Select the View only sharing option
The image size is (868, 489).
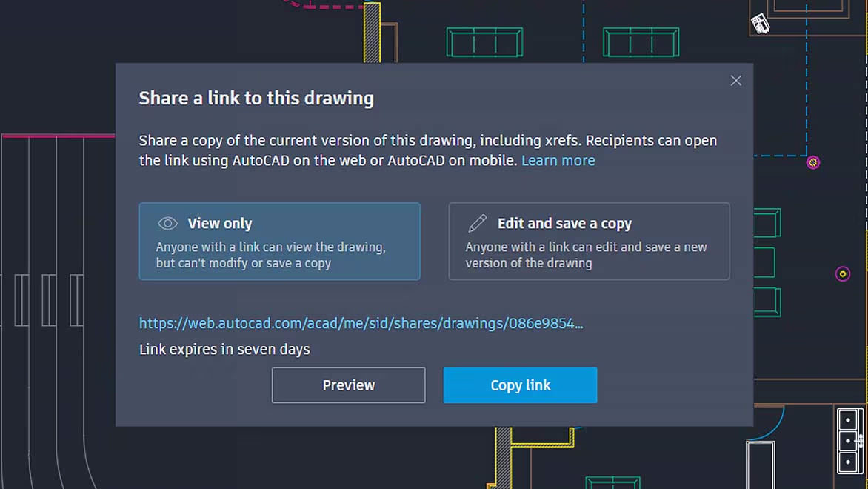coord(279,242)
